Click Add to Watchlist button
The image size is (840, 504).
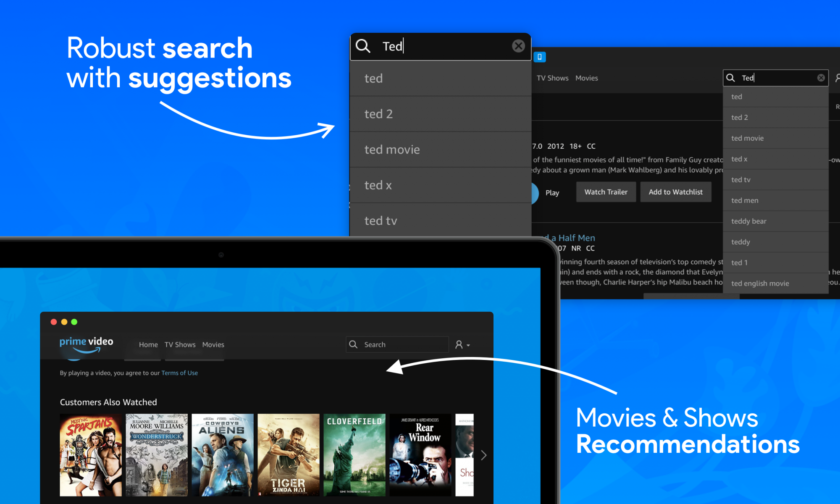point(675,192)
